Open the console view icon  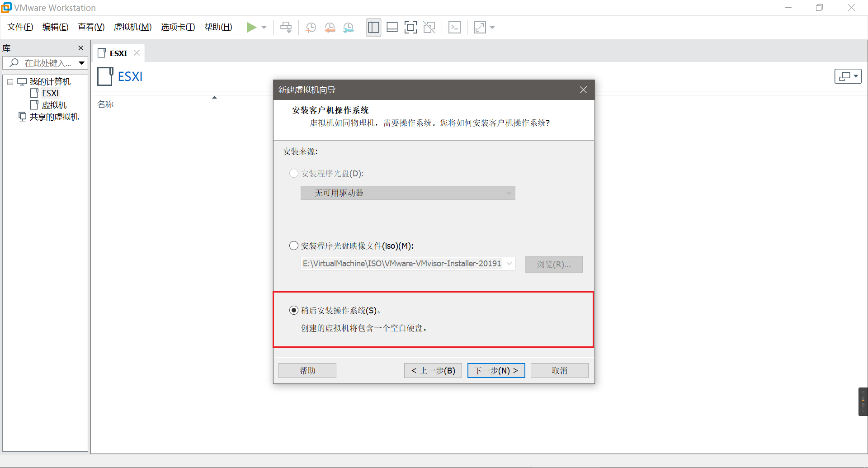(x=454, y=28)
